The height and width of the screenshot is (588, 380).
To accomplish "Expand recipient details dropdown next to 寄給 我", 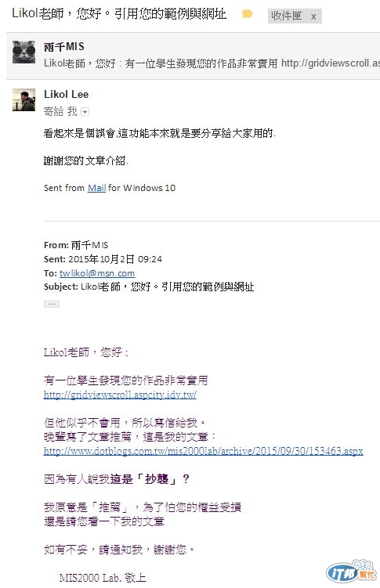I will [85, 112].
